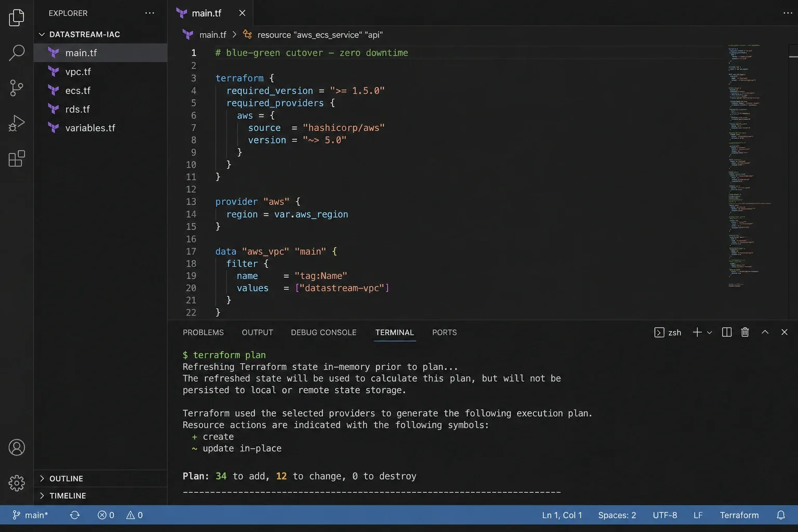
Task: Expand the OUTLINE section
Action: click(101, 478)
